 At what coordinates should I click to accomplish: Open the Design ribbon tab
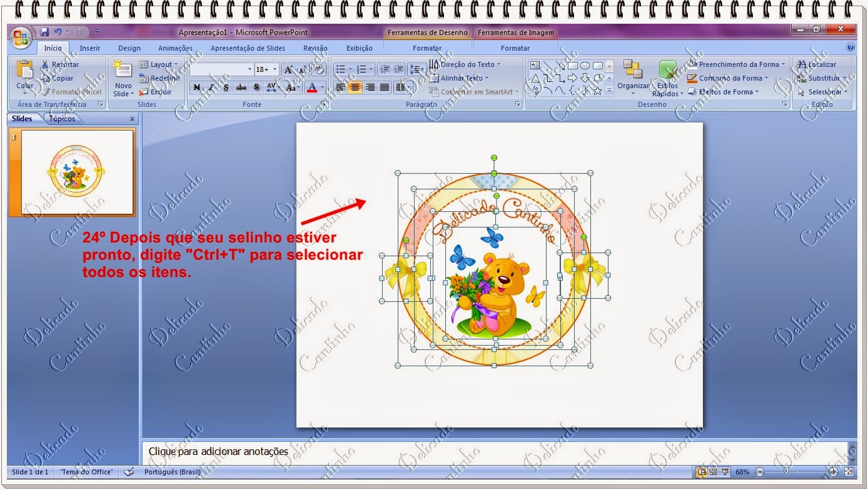click(x=129, y=48)
